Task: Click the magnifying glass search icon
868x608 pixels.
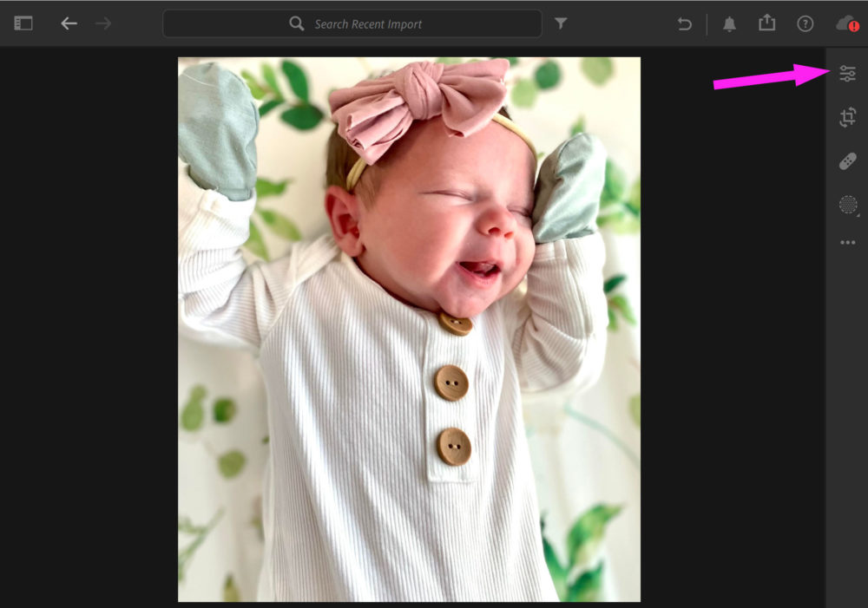Action: click(297, 23)
